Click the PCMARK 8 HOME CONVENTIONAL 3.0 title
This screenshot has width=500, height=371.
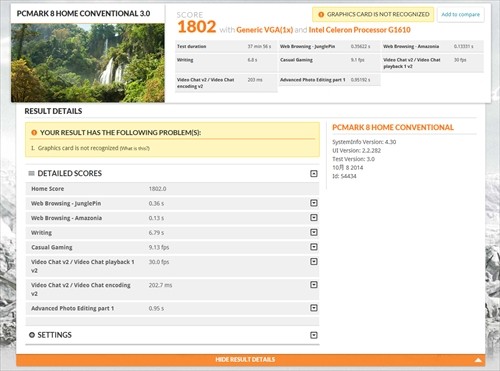coord(83,14)
